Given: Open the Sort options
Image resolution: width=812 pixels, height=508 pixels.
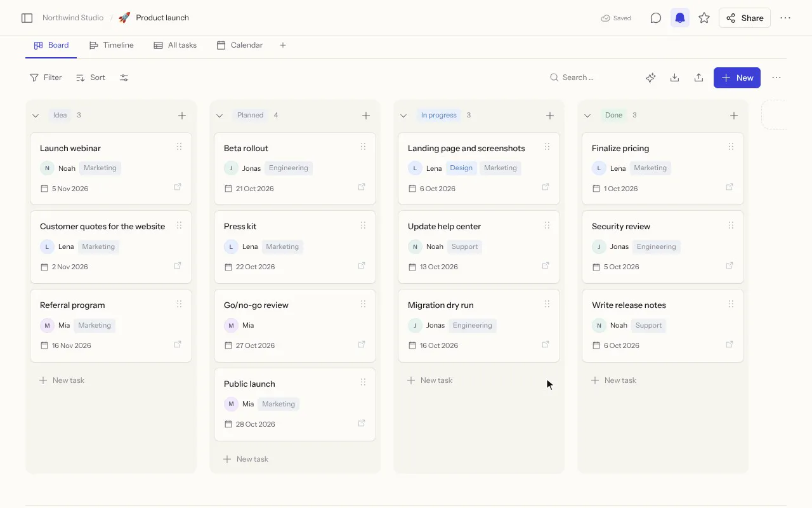Looking at the screenshot, I should tap(91, 77).
